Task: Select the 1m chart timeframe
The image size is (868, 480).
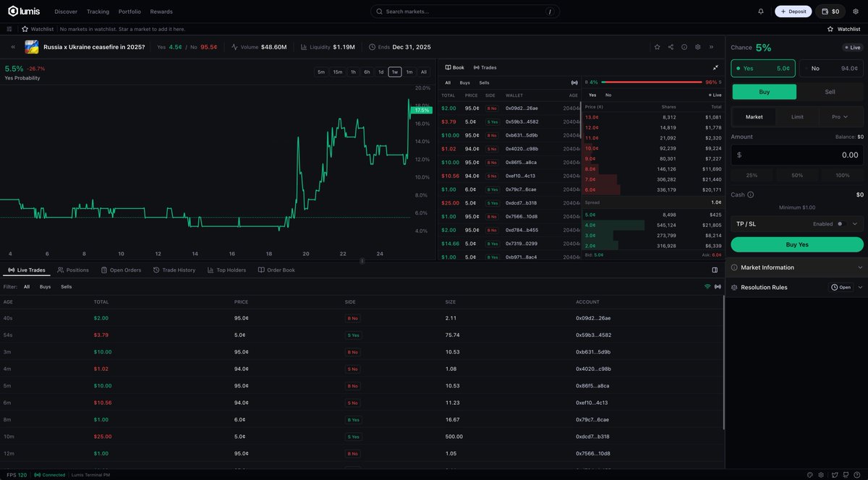Action: click(x=409, y=72)
